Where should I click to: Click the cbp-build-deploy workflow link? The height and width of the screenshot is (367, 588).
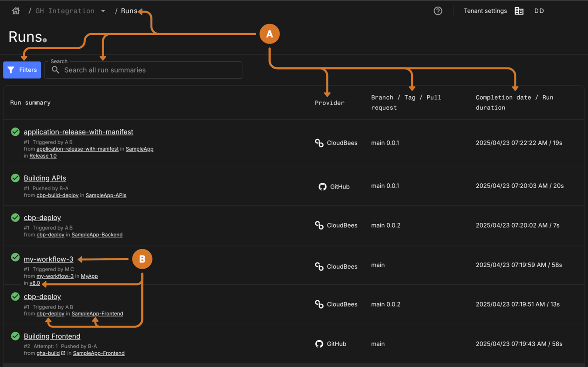[x=57, y=195]
